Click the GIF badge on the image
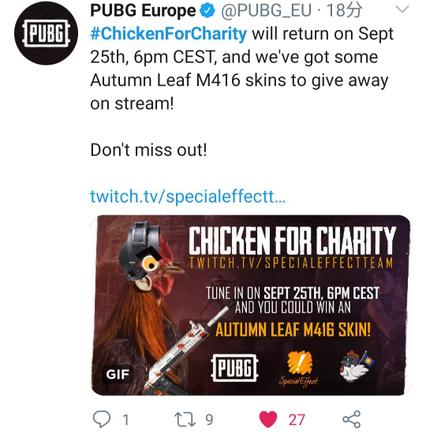Viewport: 426px width, 440px height. pyautogui.click(x=117, y=374)
